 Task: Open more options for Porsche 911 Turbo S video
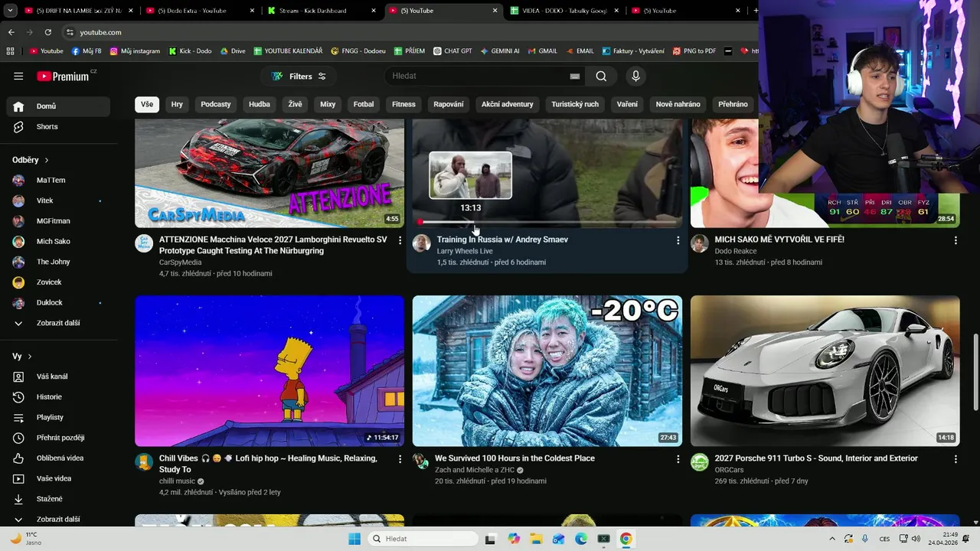click(x=955, y=459)
